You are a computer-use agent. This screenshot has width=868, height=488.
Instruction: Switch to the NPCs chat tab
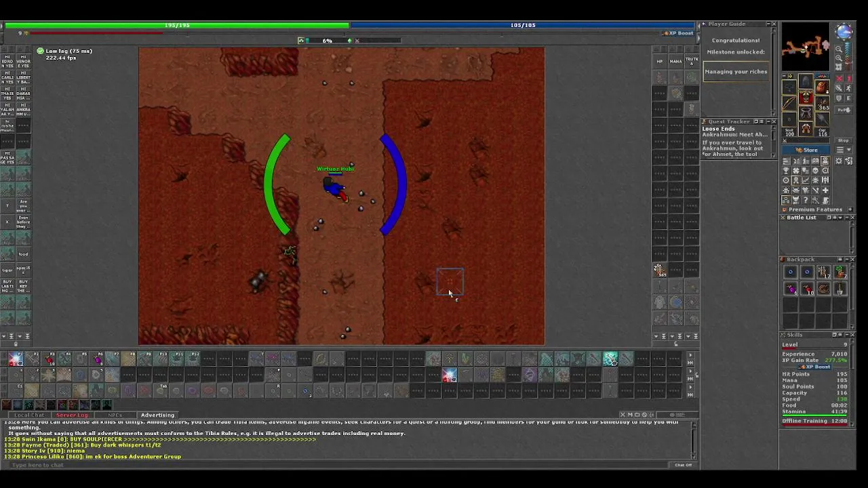(115, 415)
